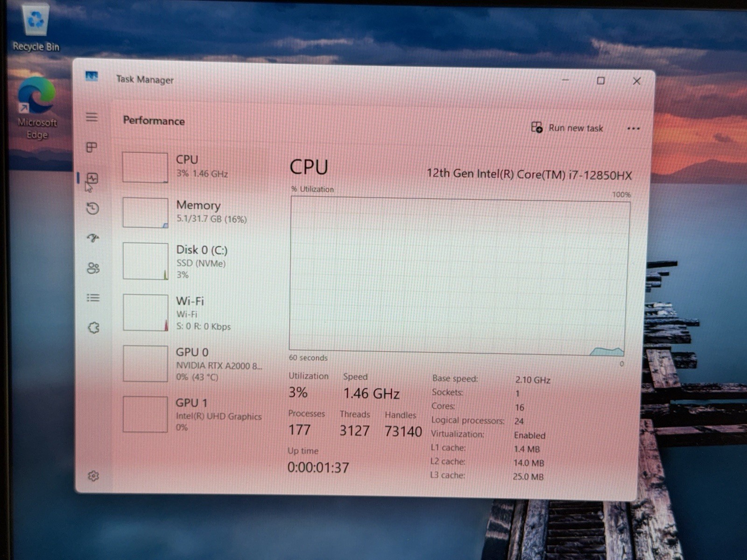Click the 177 processes value

pos(299,429)
